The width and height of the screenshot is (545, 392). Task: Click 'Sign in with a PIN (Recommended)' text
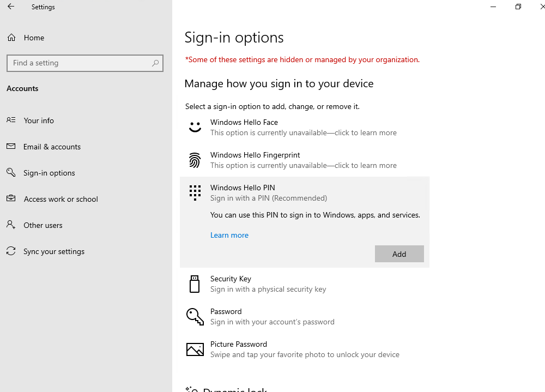(x=268, y=198)
